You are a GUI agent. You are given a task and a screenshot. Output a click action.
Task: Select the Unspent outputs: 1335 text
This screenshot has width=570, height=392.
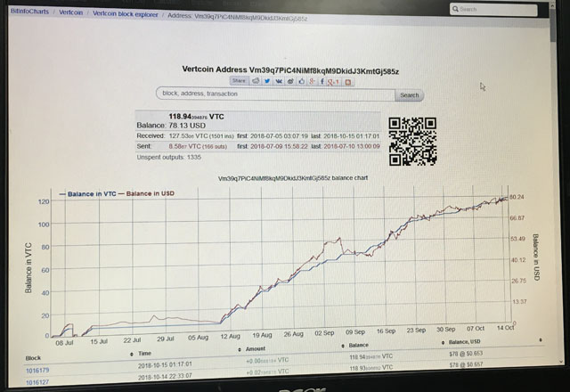(168, 157)
